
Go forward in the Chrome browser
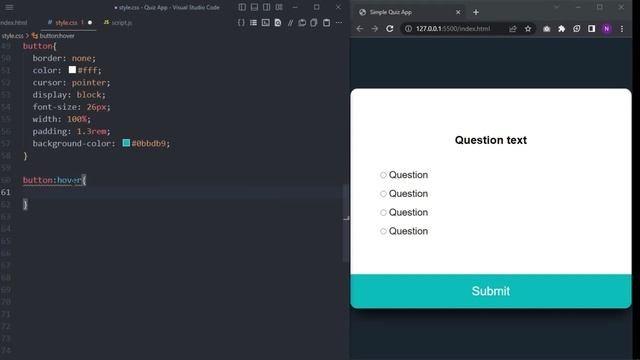(x=375, y=29)
